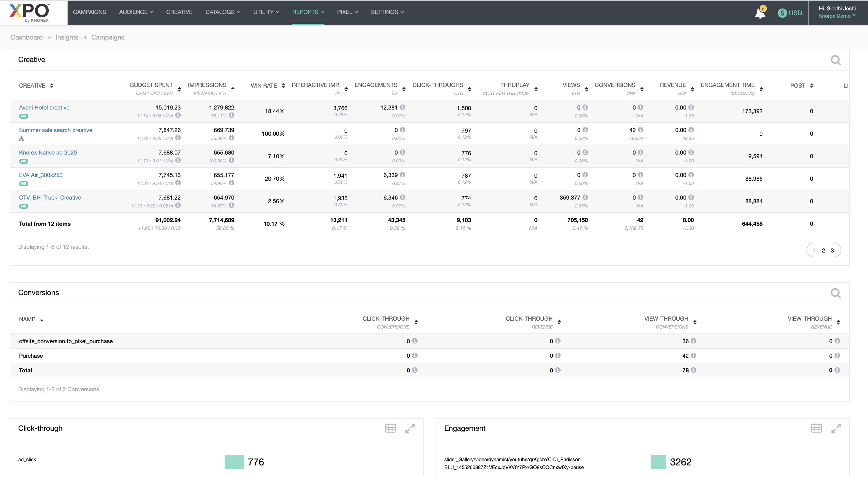This screenshot has height=477, width=868.
Task: Expand the Click-through chart to fullscreen
Action: pos(410,428)
